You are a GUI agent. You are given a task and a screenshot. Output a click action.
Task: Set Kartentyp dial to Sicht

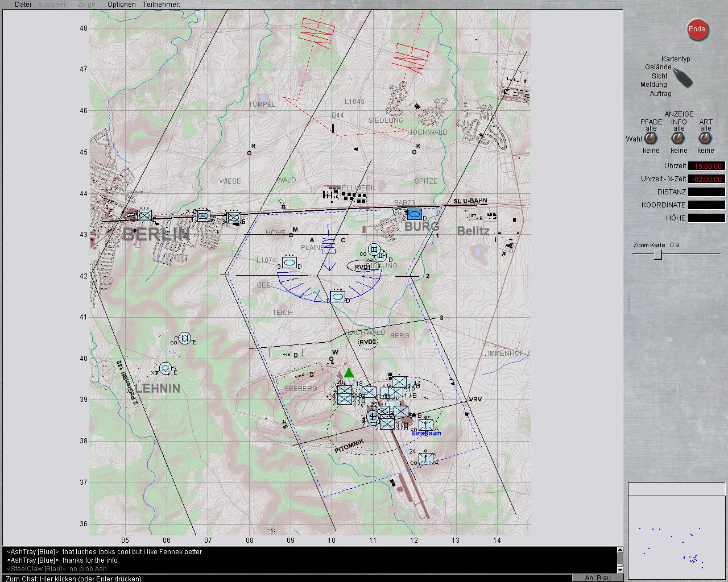click(660, 76)
